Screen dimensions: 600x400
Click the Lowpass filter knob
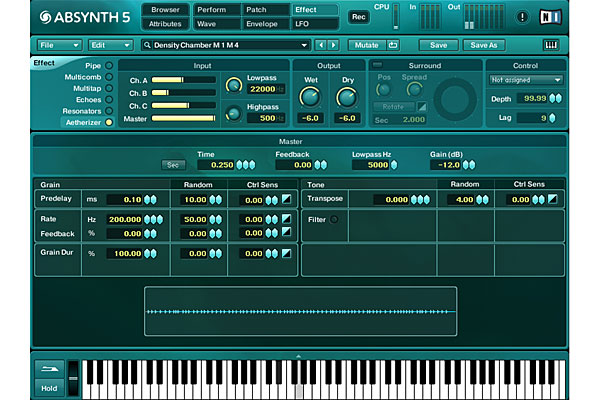pos(233,85)
